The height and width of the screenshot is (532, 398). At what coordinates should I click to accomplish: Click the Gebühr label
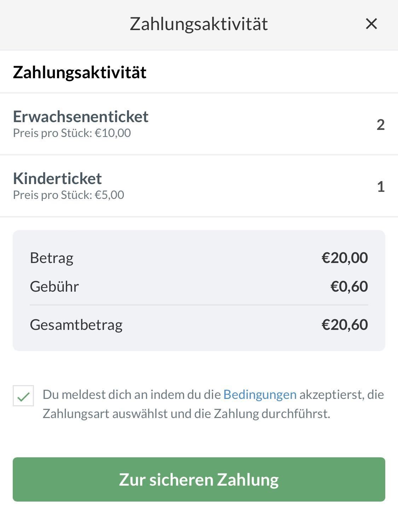54,286
